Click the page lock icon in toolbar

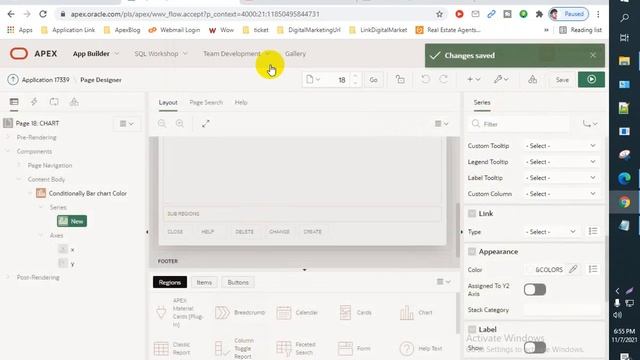click(x=400, y=80)
